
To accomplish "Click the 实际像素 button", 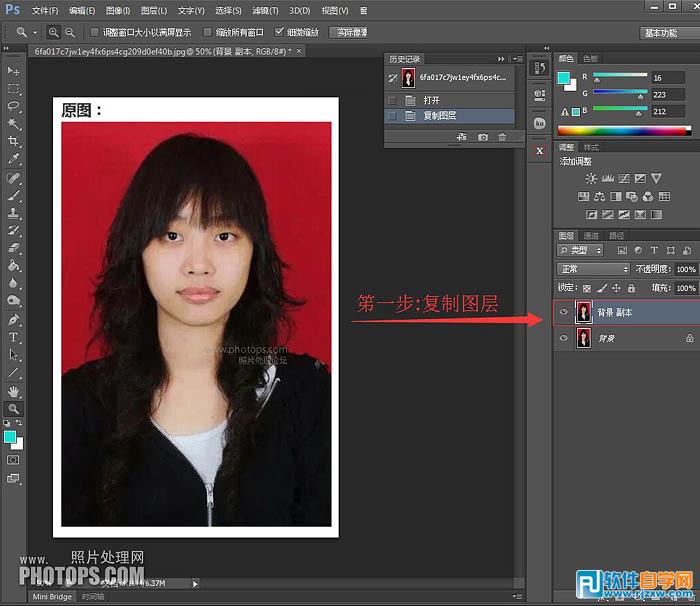I will [x=348, y=32].
